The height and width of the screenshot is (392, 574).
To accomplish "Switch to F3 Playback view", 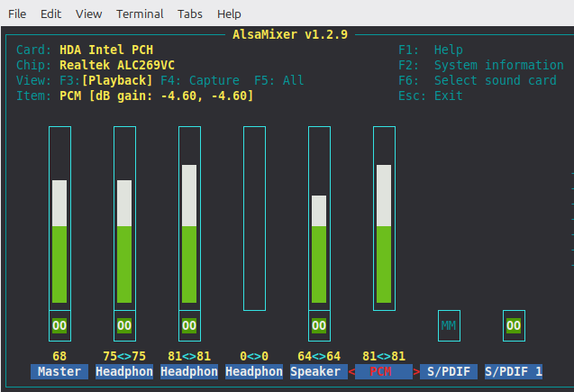I will pyautogui.click(x=106, y=80).
